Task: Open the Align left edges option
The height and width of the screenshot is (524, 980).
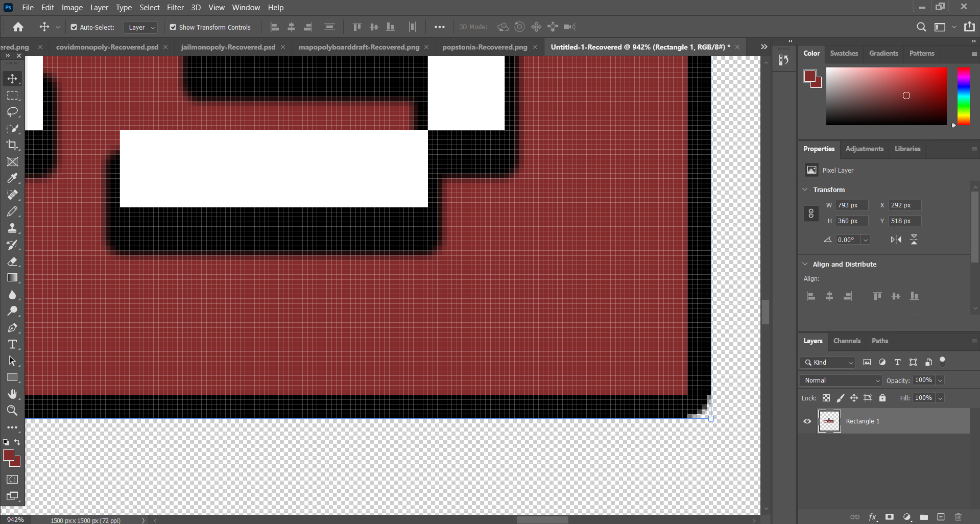Action: [274, 27]
